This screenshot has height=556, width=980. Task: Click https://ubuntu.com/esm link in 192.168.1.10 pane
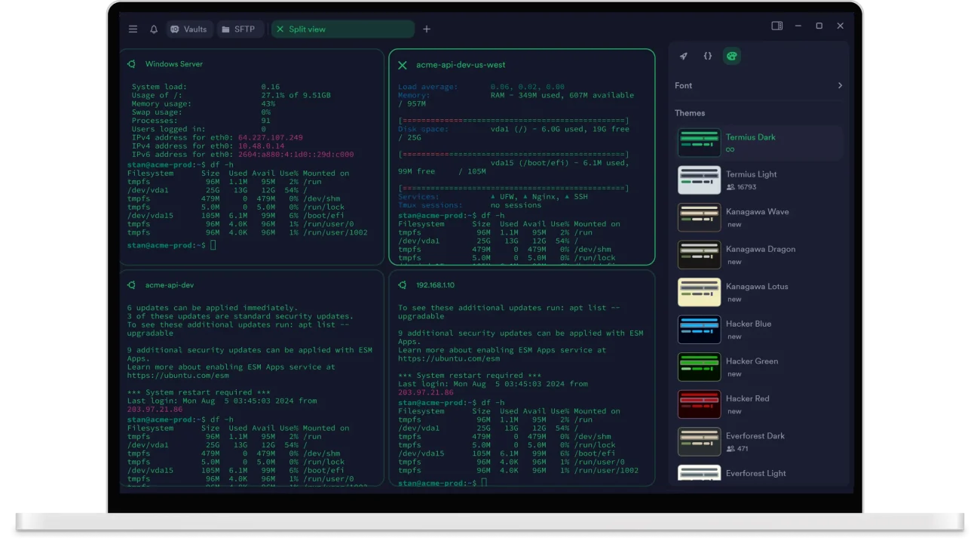pyautogui.click(x=449, y=358)
